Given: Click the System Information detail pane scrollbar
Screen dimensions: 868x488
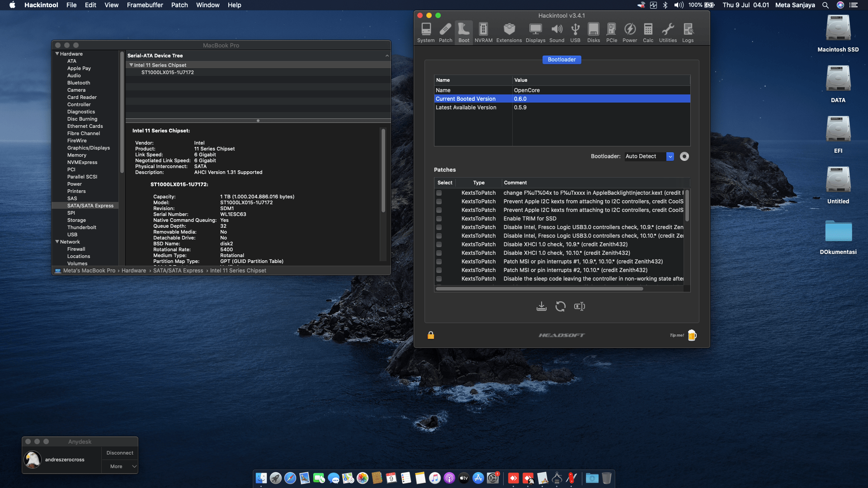Looking at the screenshot, I should 383,170.
